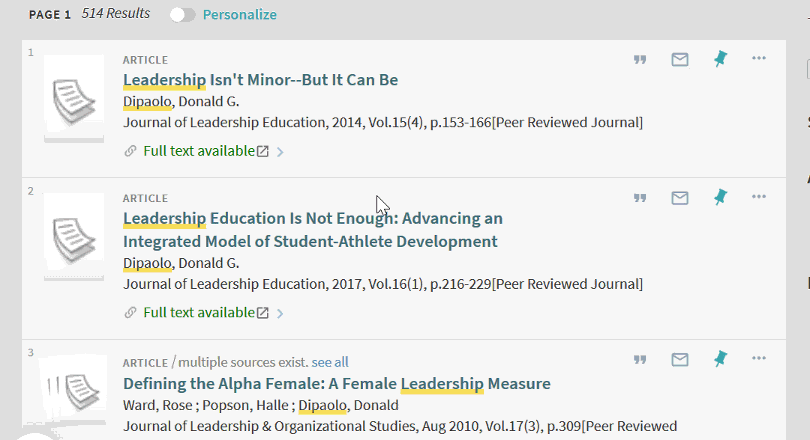Email result 1 using envelope icon
Screen dimensions: 810x440
tap(680, 59)
